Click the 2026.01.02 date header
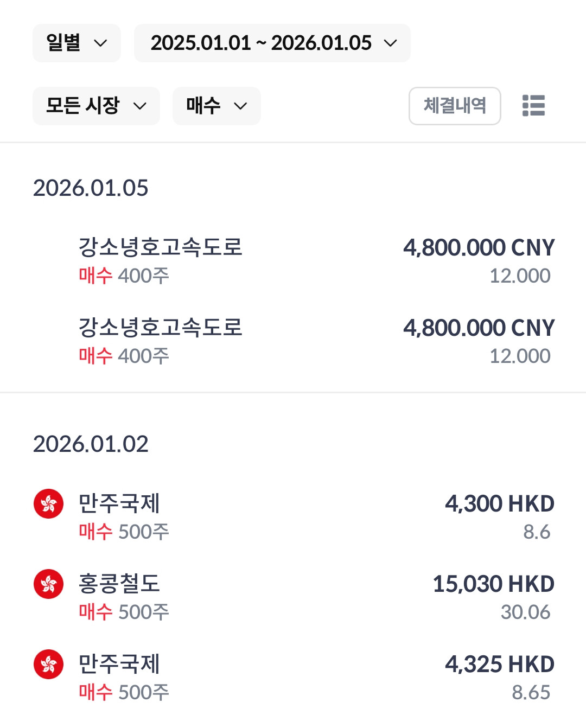586x728 pixels. (91, 444)
